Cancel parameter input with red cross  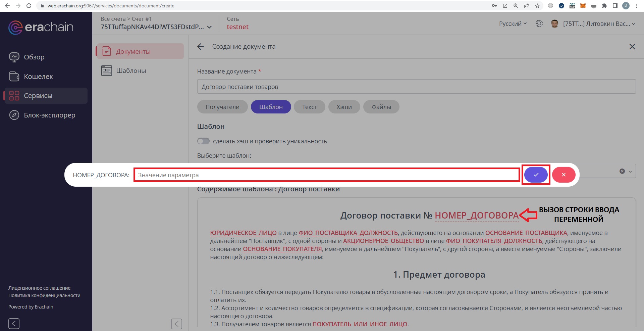pos(563,175)
